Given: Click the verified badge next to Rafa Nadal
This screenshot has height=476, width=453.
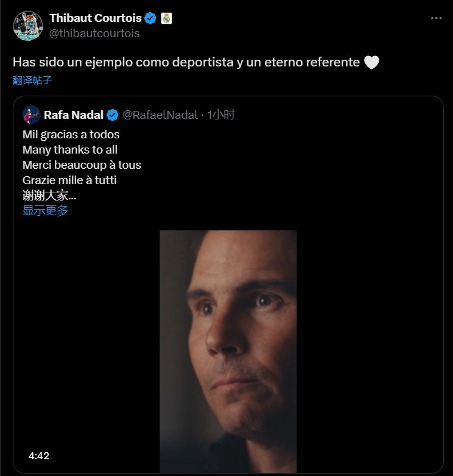Looking at the screenshot, I should pyautogui.click(x=113, y=115).
